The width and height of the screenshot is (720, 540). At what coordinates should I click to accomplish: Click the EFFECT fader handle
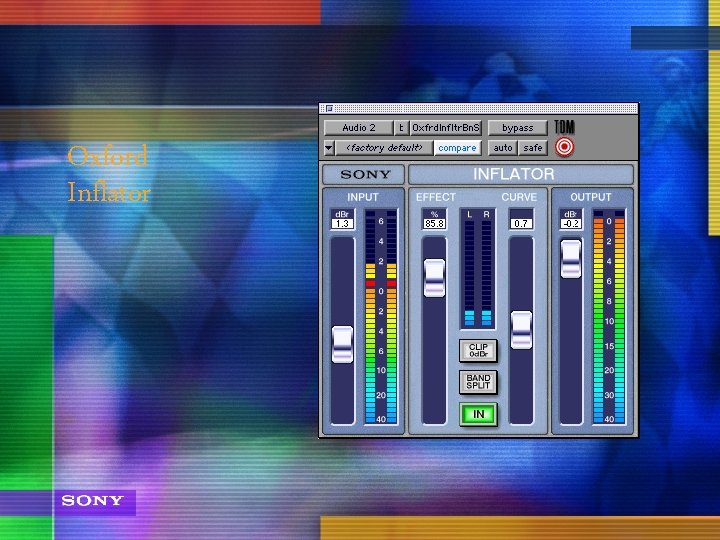[434, 278]
